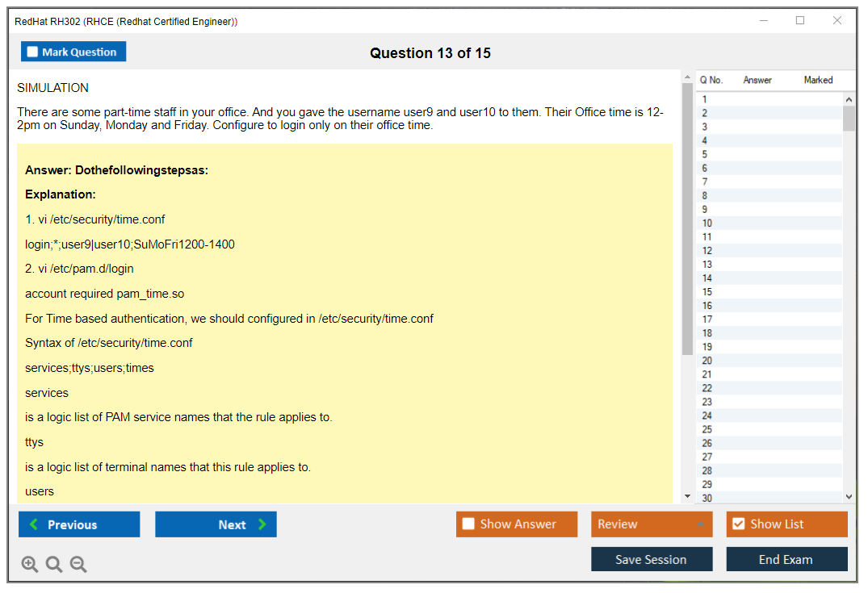Enable the Show Answer checkbox
This screenshot has width=868, height=593.
tap(469, 524)
